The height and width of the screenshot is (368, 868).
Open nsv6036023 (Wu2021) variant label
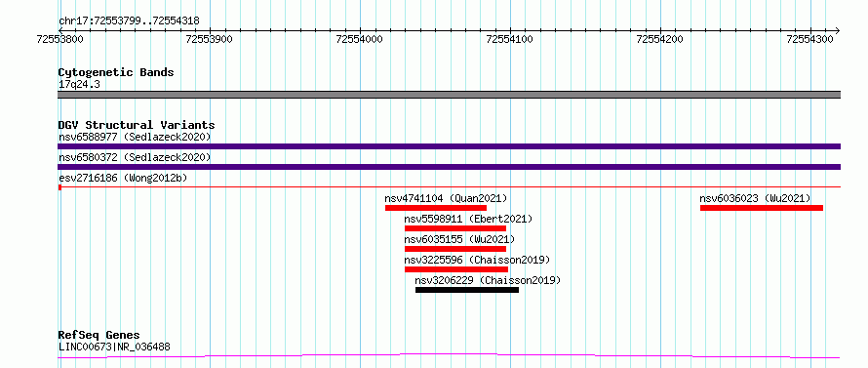(x=755, y=198)
